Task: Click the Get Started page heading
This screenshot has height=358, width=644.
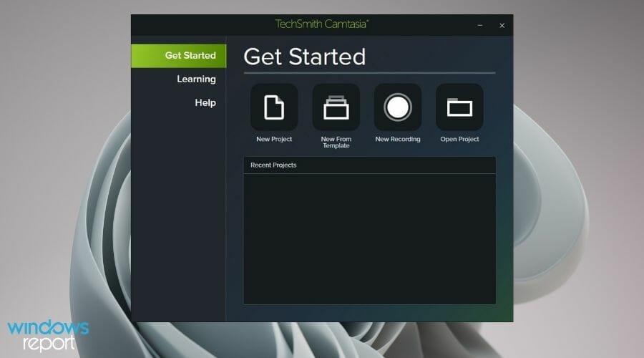Action: click(x=304, y=57)
